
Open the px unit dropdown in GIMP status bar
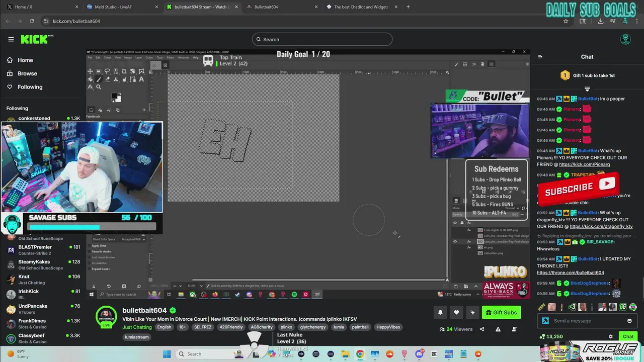click(177, 286)
